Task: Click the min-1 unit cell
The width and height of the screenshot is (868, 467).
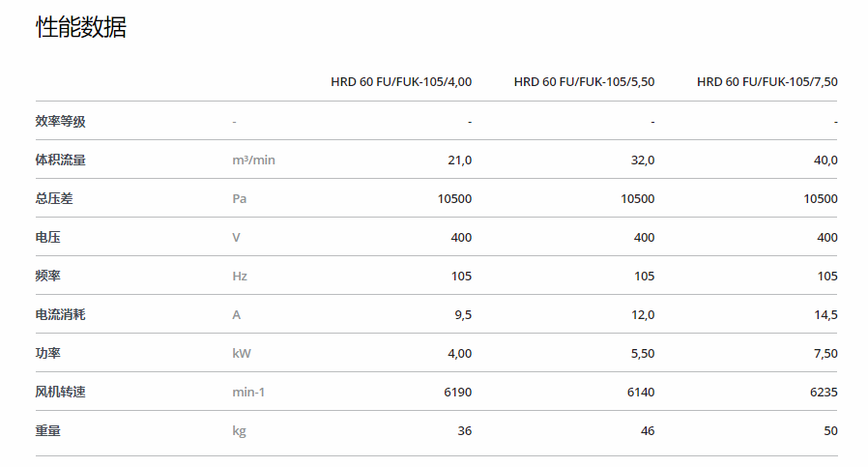Action: point(248,393)
